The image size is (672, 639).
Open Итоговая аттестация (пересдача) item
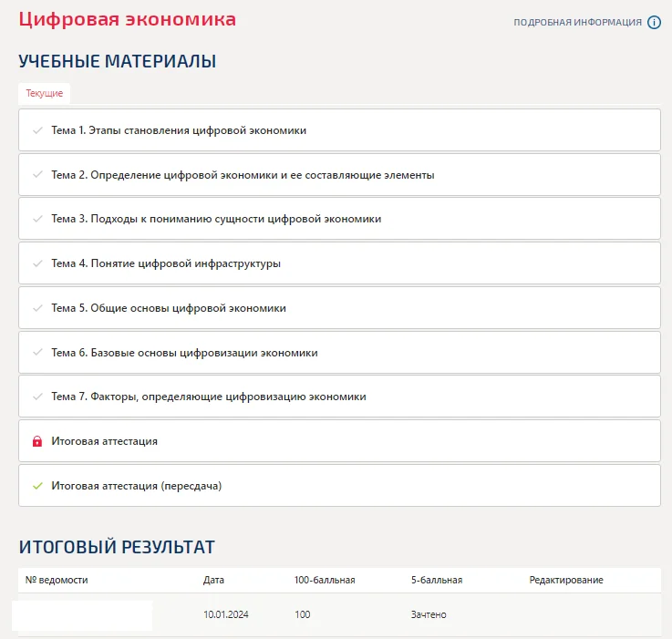click(339, 486)
